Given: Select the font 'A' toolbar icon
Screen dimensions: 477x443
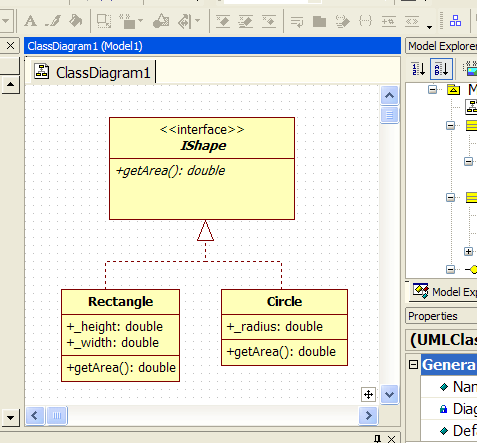Looking at the screenshot, I should pos(30,21).
